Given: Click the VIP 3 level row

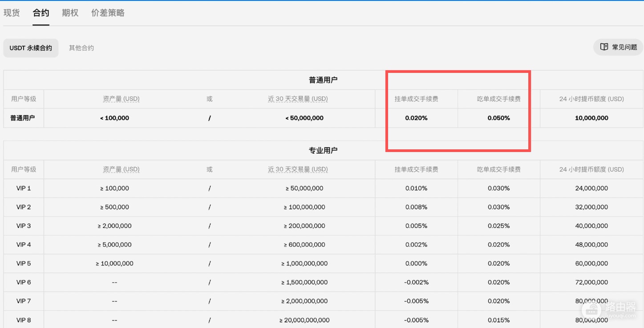Looking at the screenshot, I should click(24, 226).
